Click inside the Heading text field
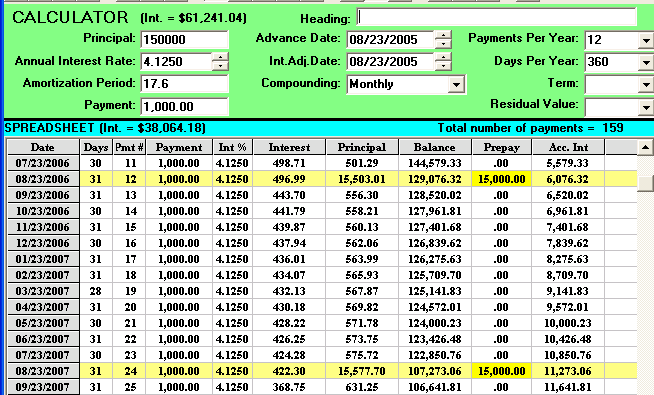This screenshot has width=654, height=395. (497, 18)
